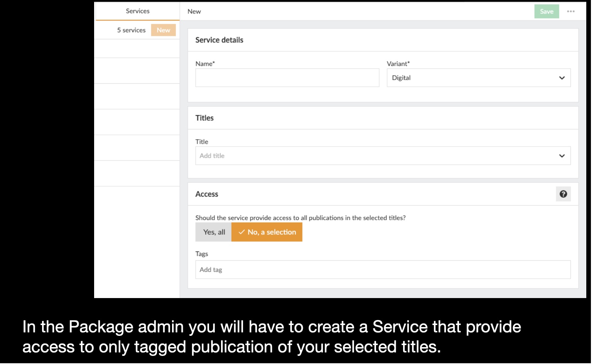Viewport: 594px width, 364px height.
Task: Click the Access section heading
Action: (x=207, y=194)
